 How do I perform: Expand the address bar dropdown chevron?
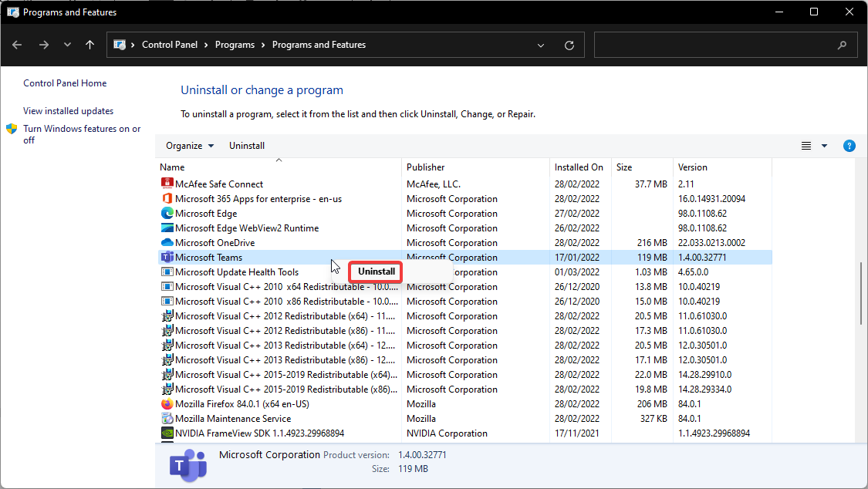point(540,45)
